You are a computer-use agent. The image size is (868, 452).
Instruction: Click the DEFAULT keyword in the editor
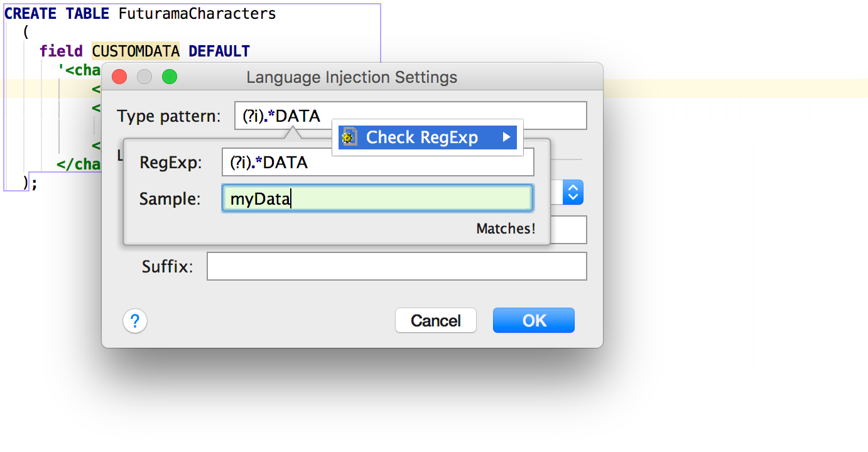(x=219, y=51)
